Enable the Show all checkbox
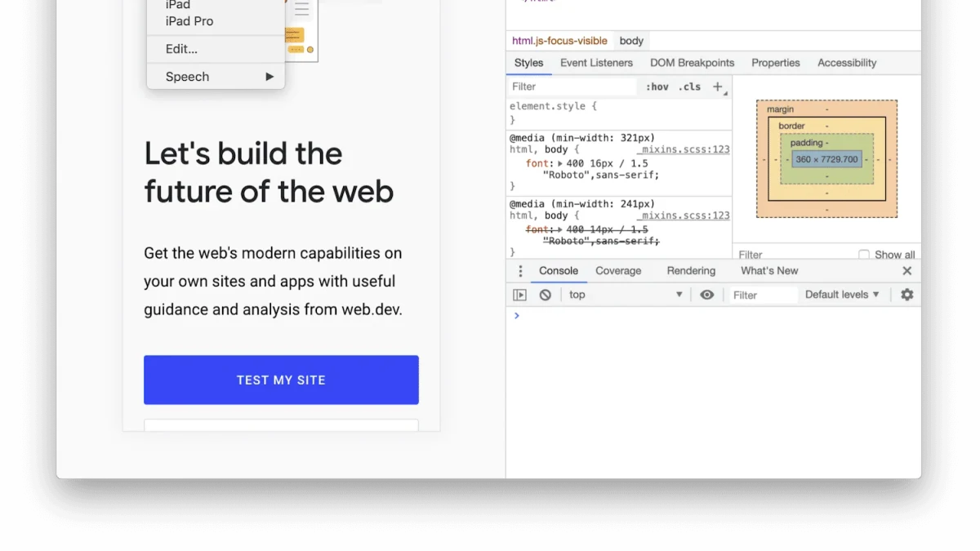 coord(864,255)
